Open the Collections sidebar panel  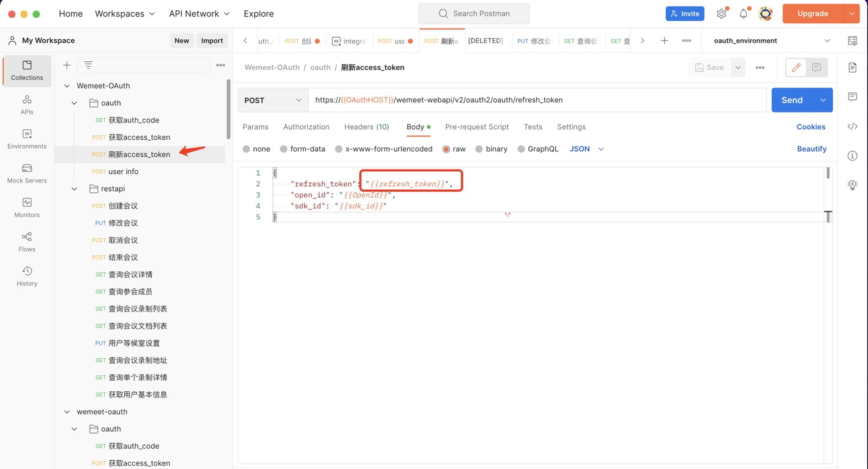[x=27, y=70]
